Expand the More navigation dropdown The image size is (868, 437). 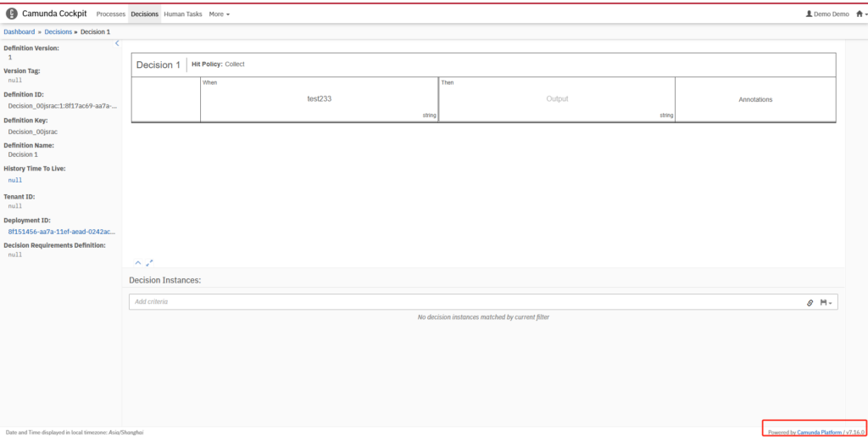tap(220, 14)
